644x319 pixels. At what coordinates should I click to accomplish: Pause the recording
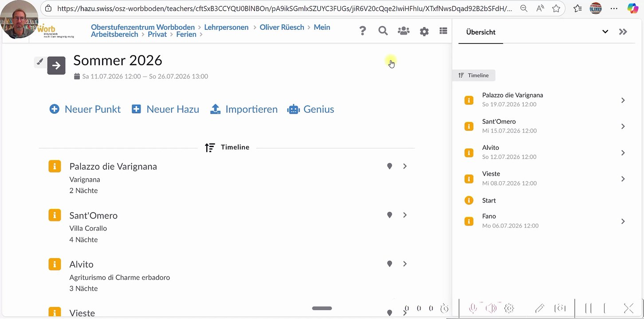point(589,308)
